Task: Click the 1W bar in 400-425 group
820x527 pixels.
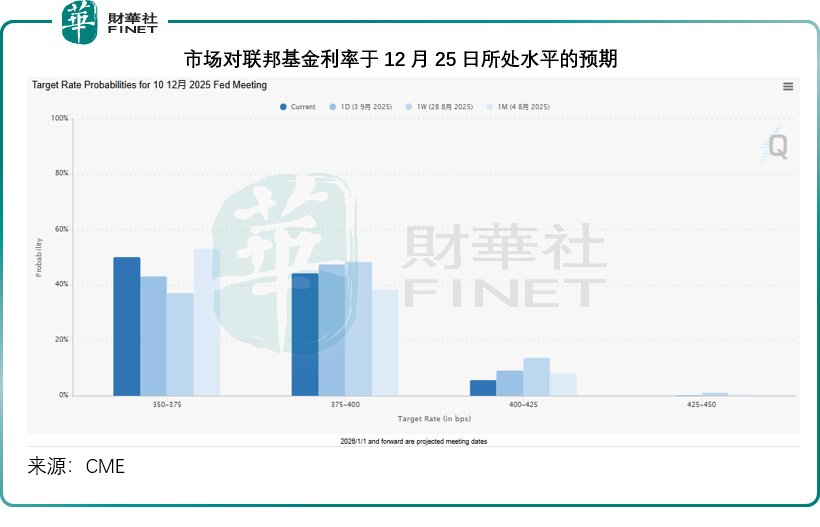Action: 537,377
